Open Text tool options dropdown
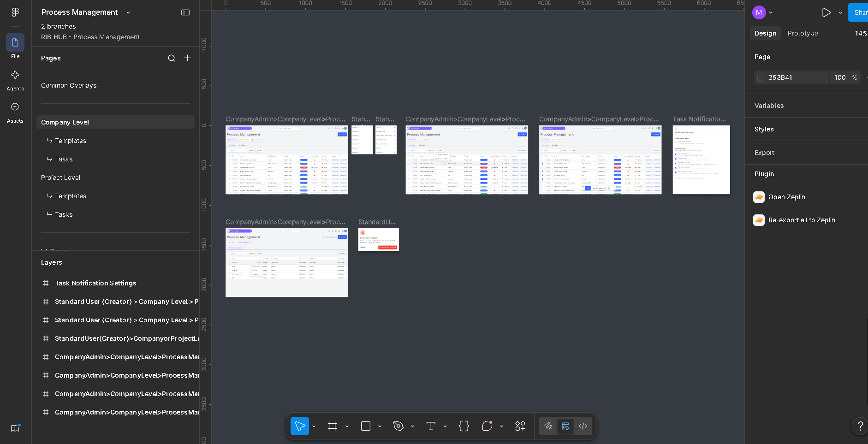868x444 pixels. (445, 426)
